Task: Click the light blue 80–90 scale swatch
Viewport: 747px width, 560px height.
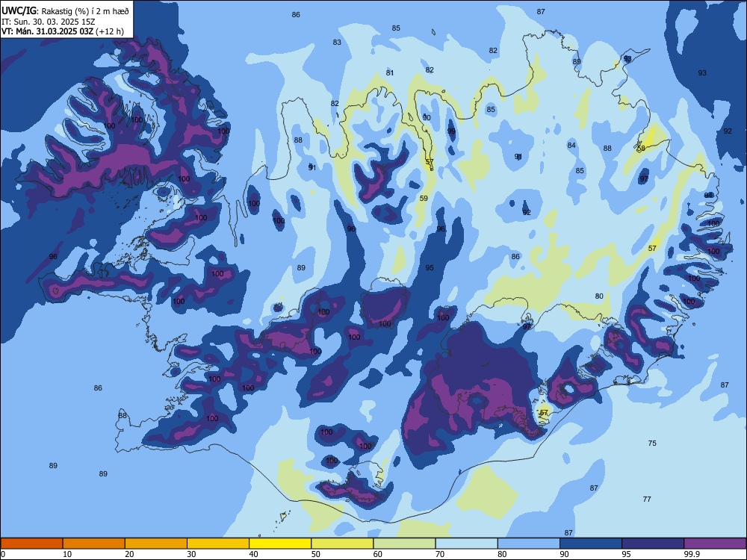Action: pyautogui.click(x=529, y=544)
